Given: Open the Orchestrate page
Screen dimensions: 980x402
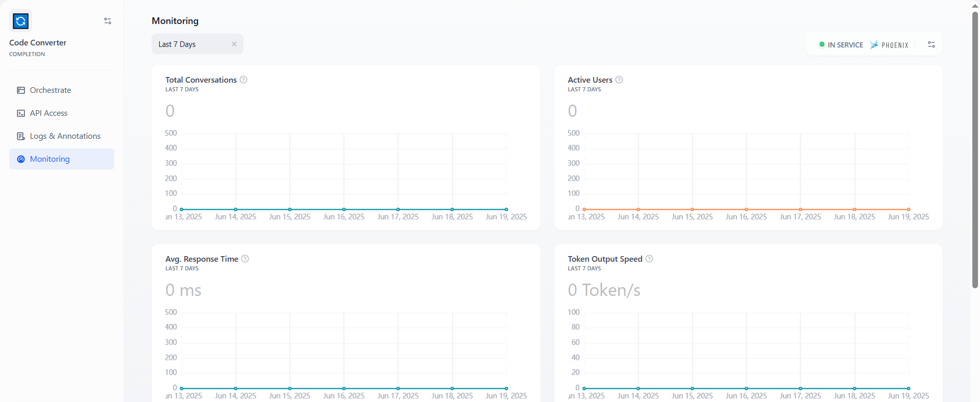Looking at the screenshot, I should pyautogui.click(x=50, y=90).
